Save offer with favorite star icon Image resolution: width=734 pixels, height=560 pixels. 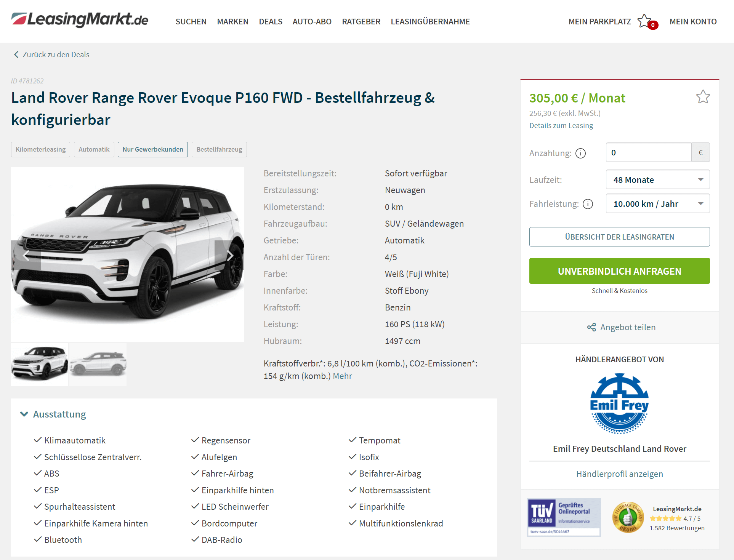point(703,97)
